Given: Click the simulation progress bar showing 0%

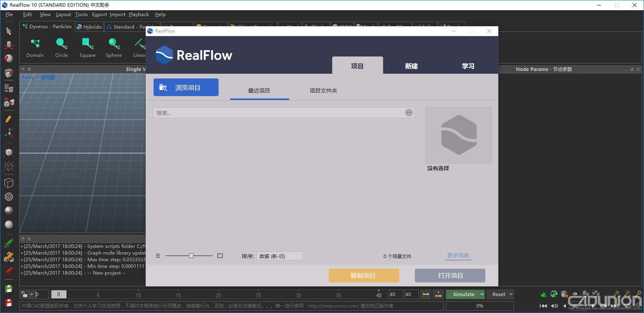Looking at the screenshot, I should [x=480, y=306].
